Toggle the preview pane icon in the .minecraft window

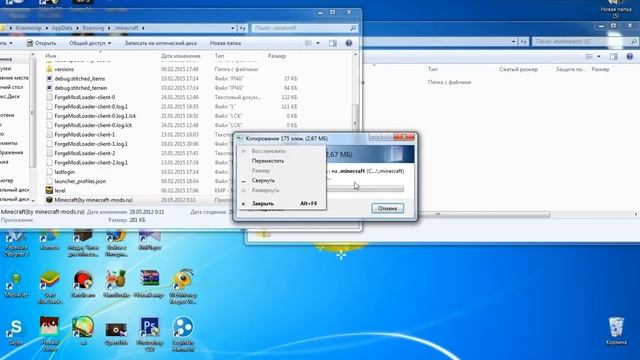[333, 43]
